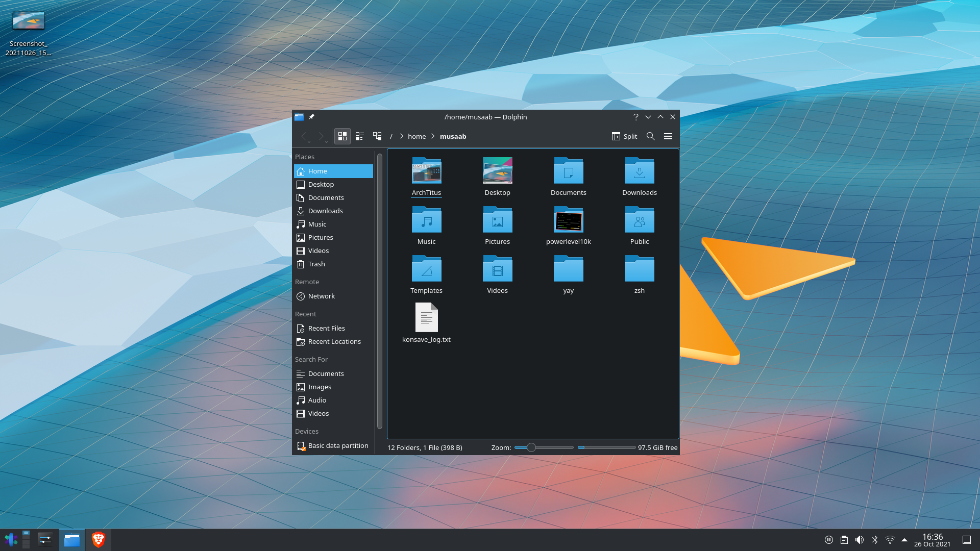Click the help '?' button in title bar

pos(635,117)
